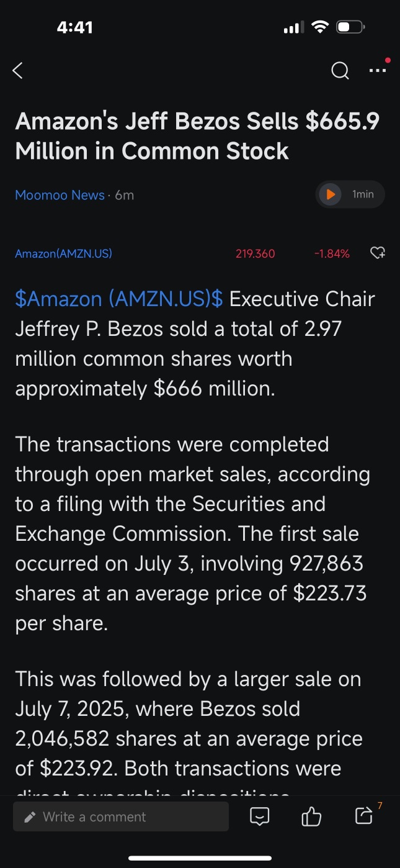Viewport: 400px width, 868px height.
Task: Open comments via speech bubble icon
Action: coord(259,816)
